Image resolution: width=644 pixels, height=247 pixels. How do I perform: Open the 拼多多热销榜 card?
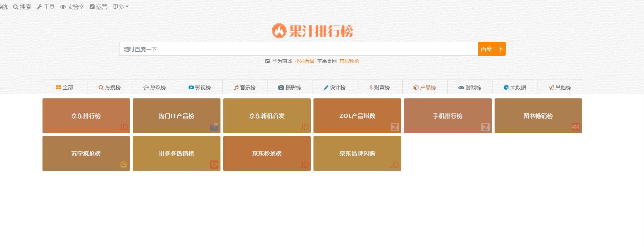coord(177,154)
